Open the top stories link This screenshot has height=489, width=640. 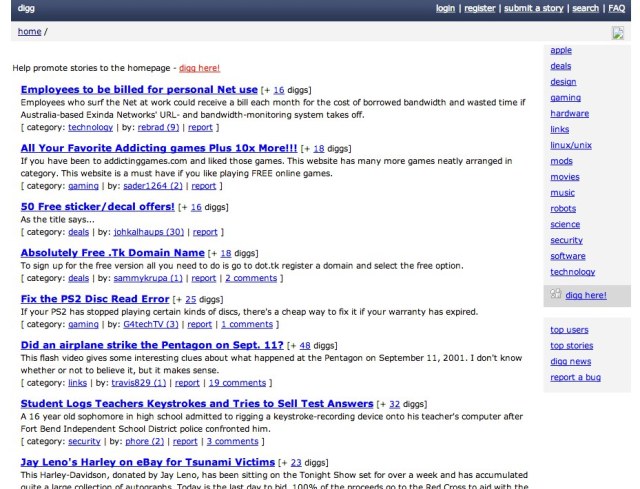(571, 346)
